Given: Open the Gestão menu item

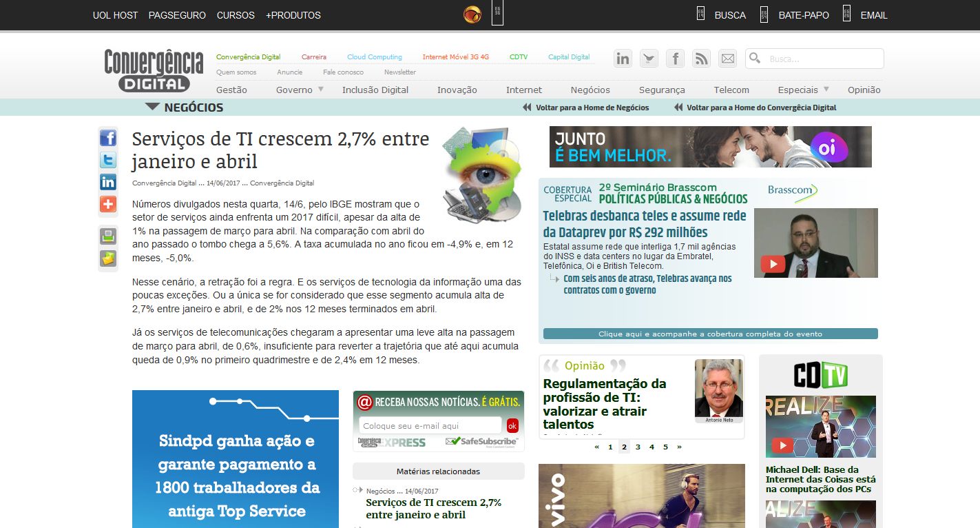Looking at the screenshot, I should (x=231, y=90).
